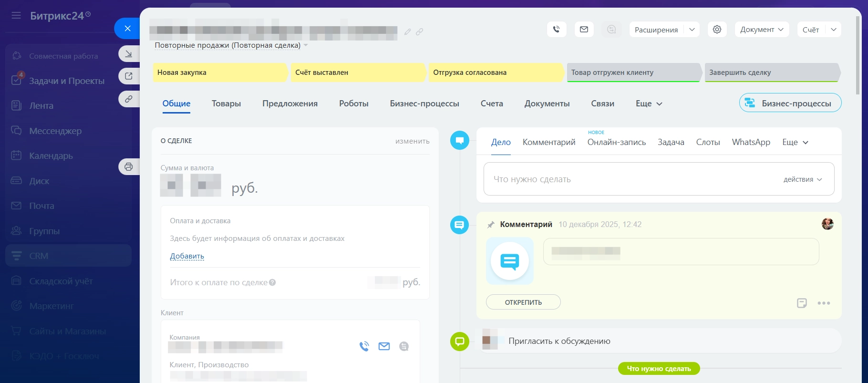
Task: Open Календарь in the sidebar
Action: 51,155
